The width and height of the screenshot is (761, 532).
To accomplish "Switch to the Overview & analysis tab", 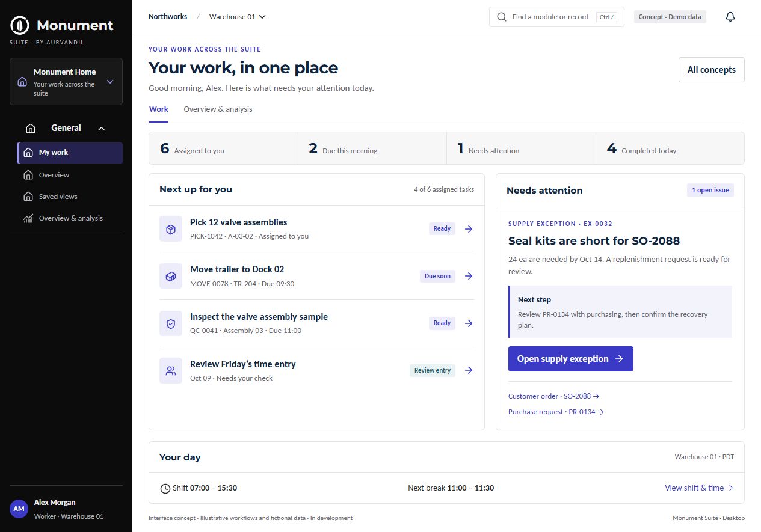I will coord(218,109).
